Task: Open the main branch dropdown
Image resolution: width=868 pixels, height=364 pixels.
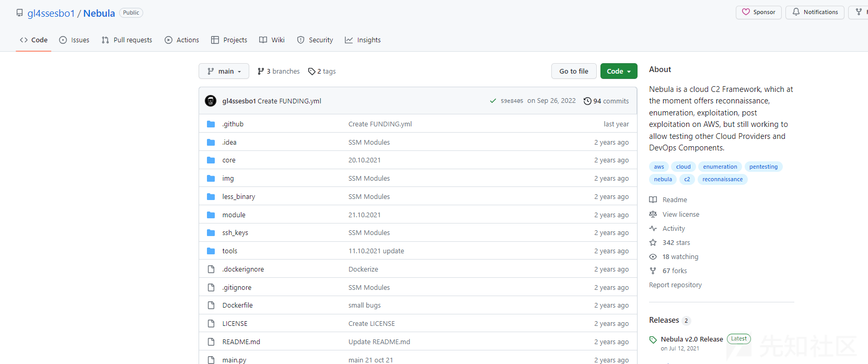Action: click(x=224, y=71)
